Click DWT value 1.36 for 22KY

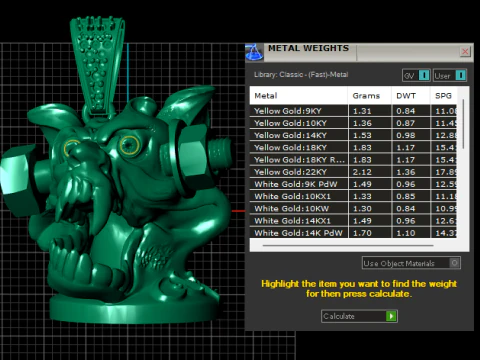406,172
